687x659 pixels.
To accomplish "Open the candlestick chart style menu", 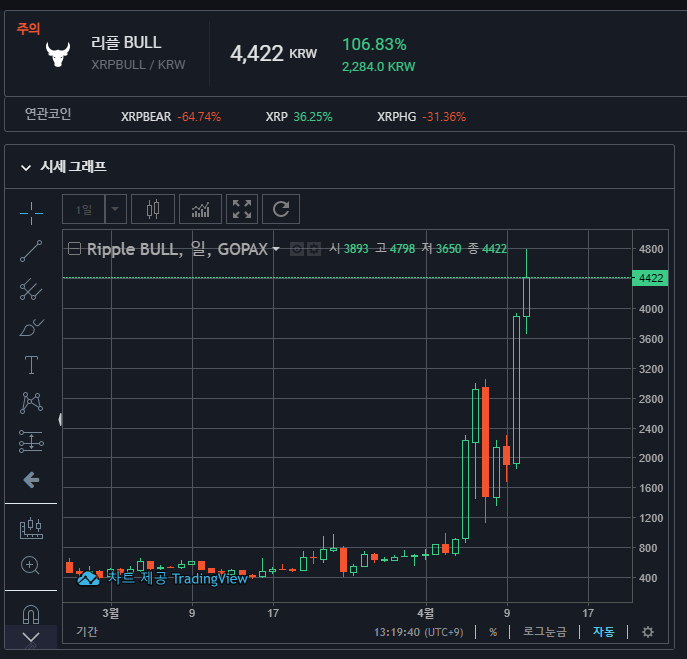I will [153, 209].
